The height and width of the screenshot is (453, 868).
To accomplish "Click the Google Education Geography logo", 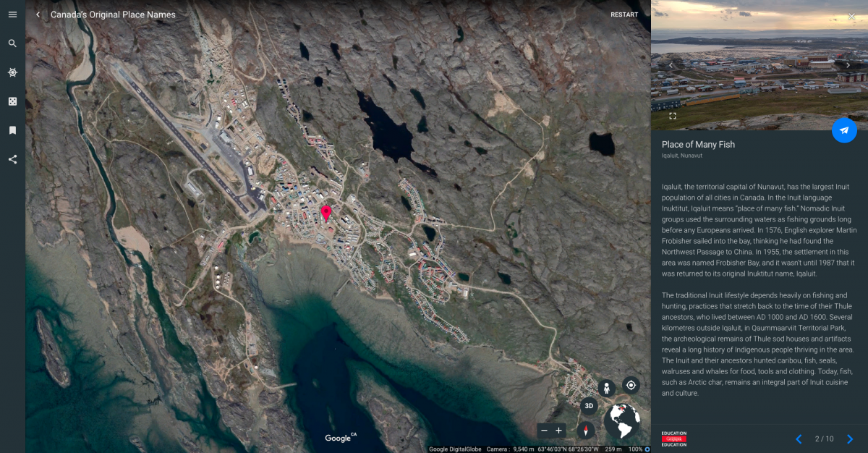I will pyautogui.click(x=673, y=439).
